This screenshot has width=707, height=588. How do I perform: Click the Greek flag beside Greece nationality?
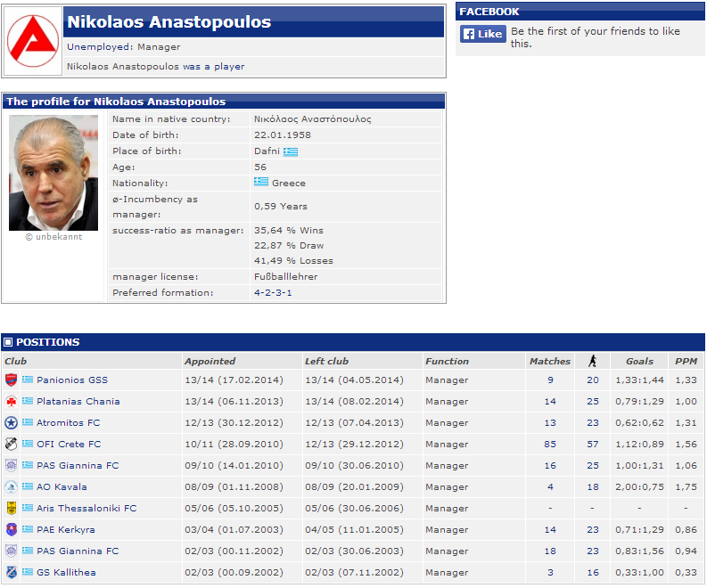261,182
